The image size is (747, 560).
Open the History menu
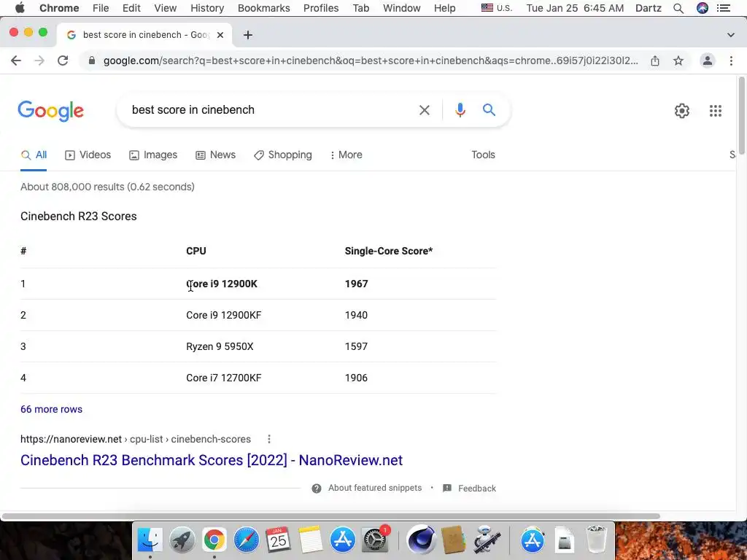[207, 8]
